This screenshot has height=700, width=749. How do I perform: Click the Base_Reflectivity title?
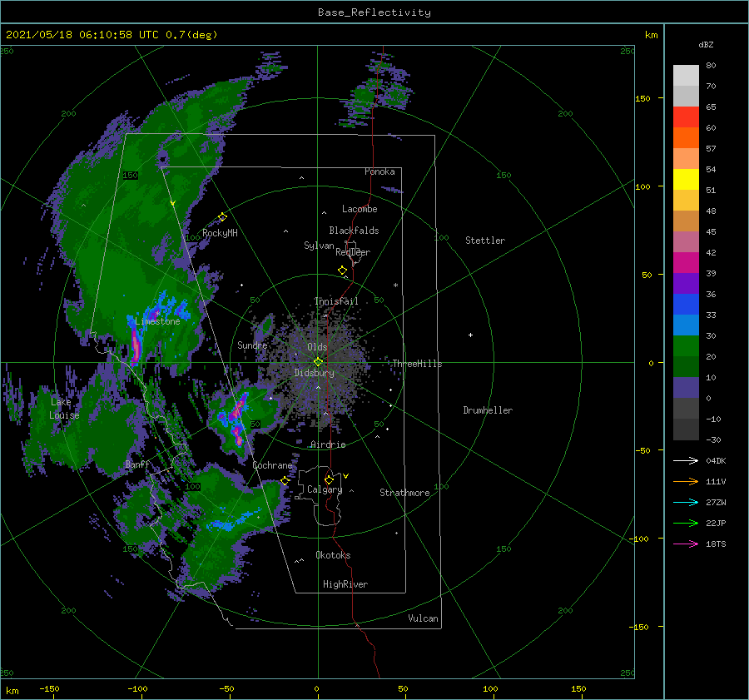tap(374, 12)
